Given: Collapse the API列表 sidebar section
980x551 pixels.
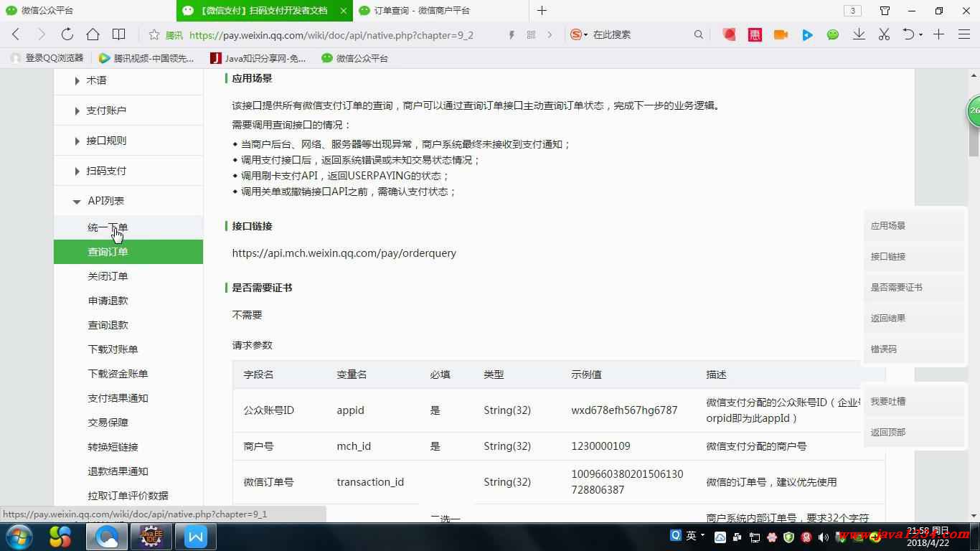Looking at the screenshot, I should coord(128,201).
